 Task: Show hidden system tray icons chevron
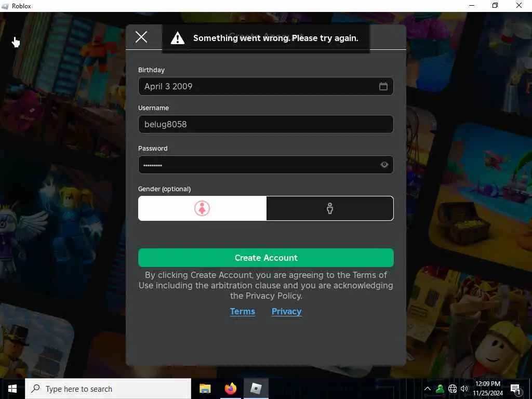point(428,389)
